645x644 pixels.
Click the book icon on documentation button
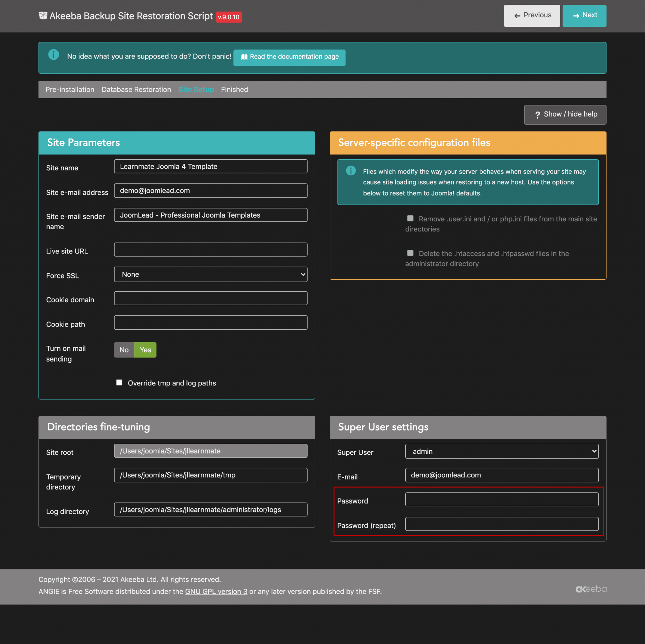click(x=244, y=57)
